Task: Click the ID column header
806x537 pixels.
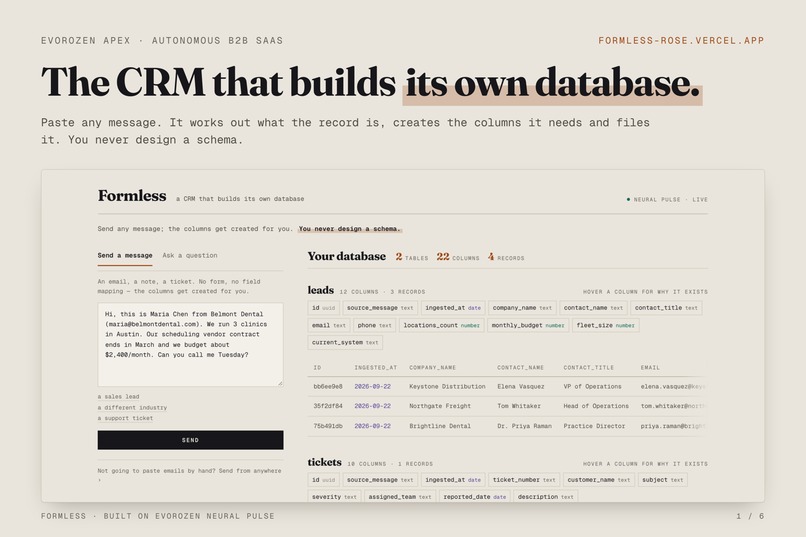Action: point(317,368)
